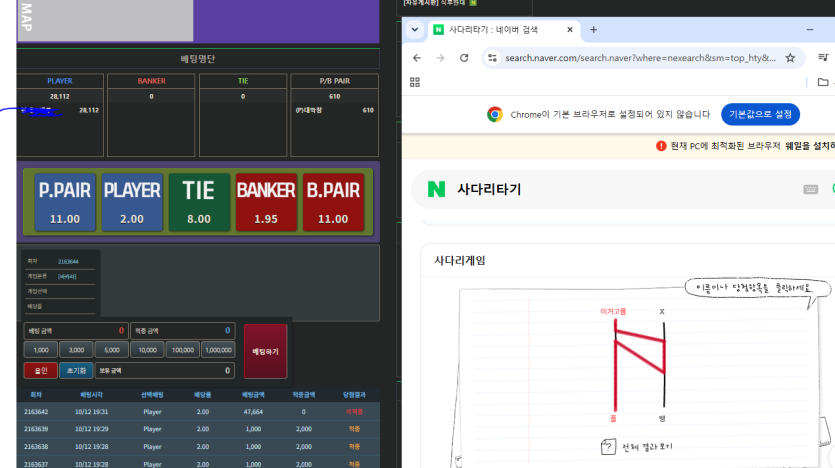Reset the bet with 초기화 button
Screen dimensions: 835x468
[76, 370]
